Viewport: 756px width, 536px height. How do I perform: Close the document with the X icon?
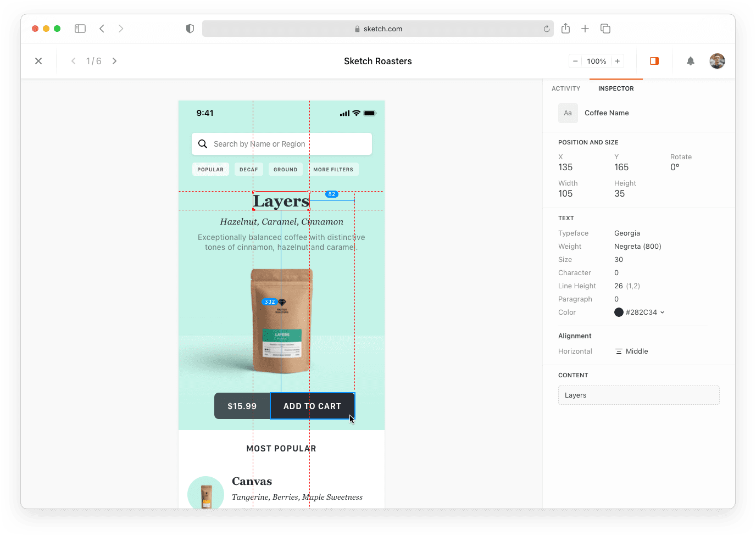coord(38,61)
